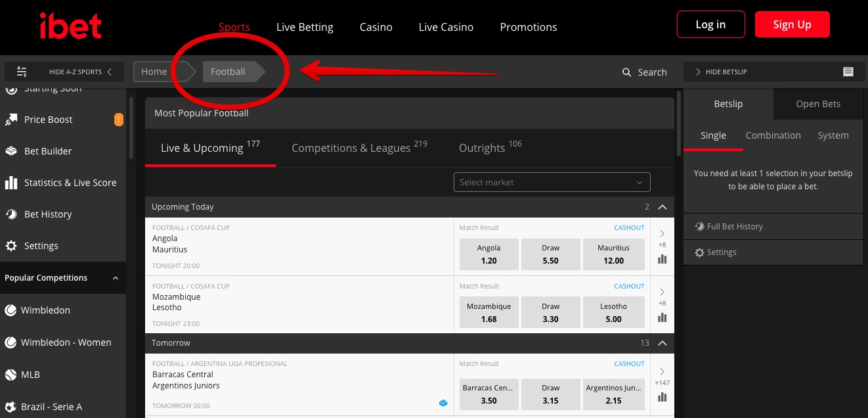
Task: Bet on Draw at 5.50
Action: pos(551,254)
